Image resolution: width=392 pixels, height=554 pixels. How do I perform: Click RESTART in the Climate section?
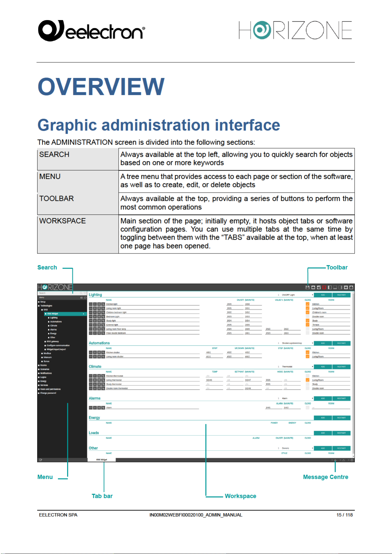[341, 367]
